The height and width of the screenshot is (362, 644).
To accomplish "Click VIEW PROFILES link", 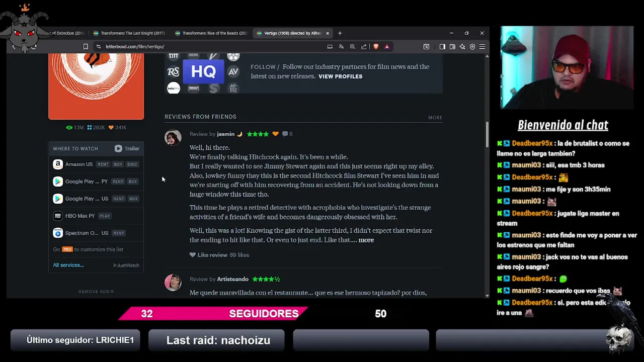I will click(x=340, y=76).
